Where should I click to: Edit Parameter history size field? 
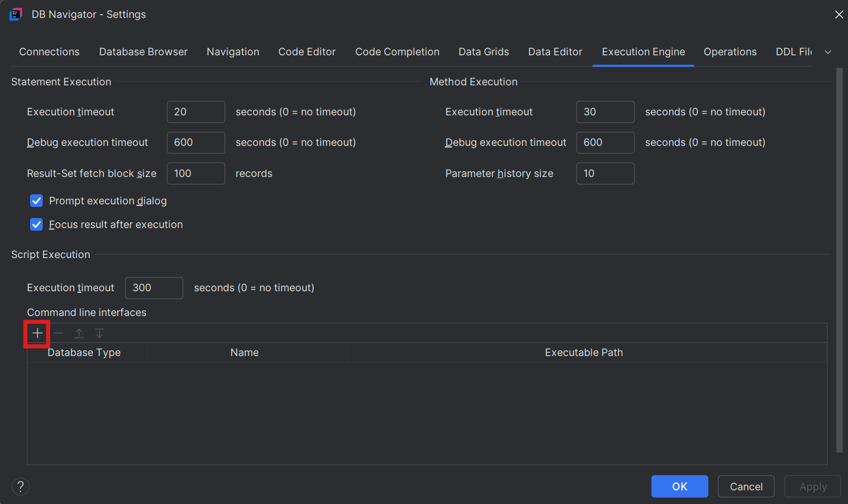click(x=606, y=173)
